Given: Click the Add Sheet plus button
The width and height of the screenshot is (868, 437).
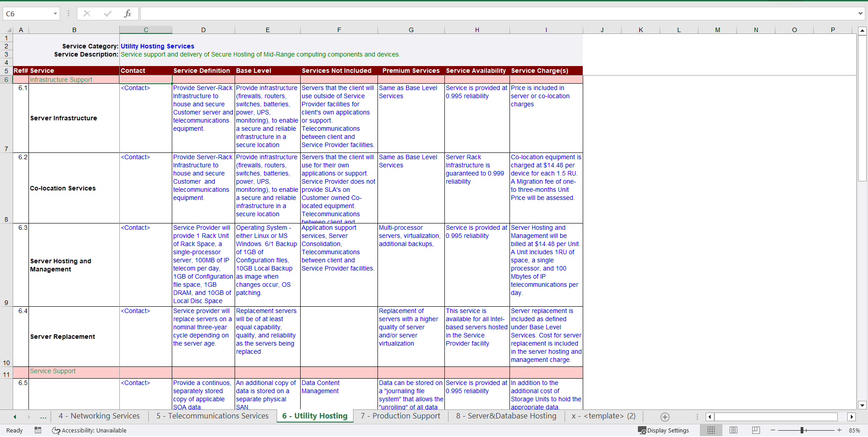Looking at the screenshot, I should coord(665,417).
